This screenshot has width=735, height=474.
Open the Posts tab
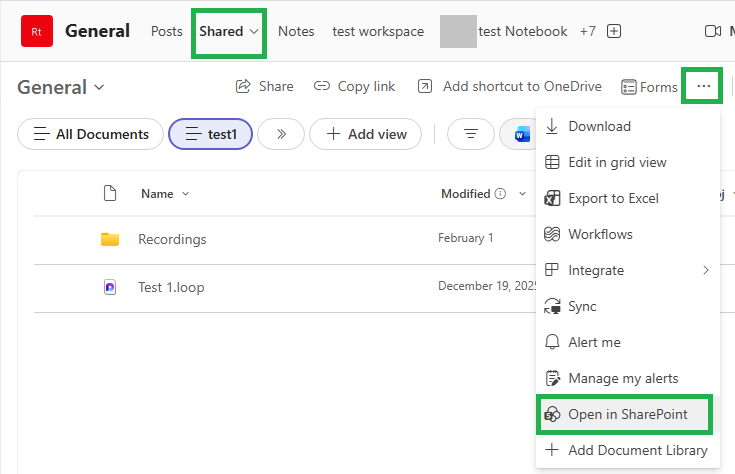pos(166,31)
